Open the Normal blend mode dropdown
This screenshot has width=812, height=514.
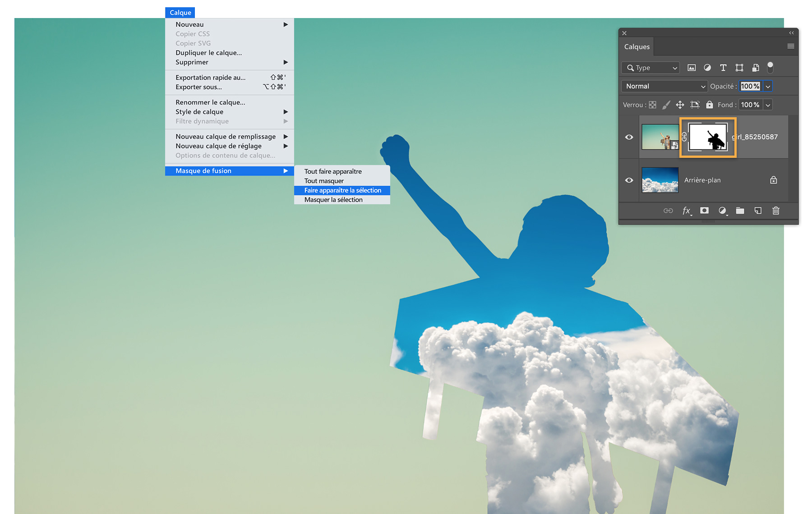tap(664, 86)
